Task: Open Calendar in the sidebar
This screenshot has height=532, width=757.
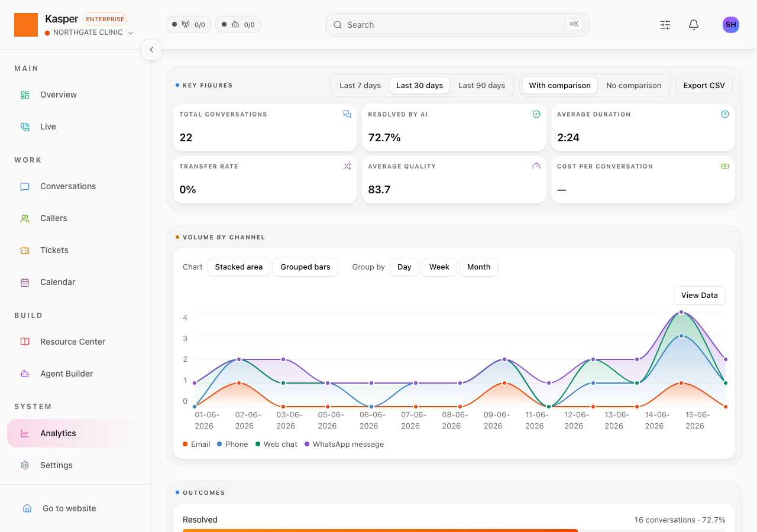Action: pyautogui.click(x=76, y=282)
